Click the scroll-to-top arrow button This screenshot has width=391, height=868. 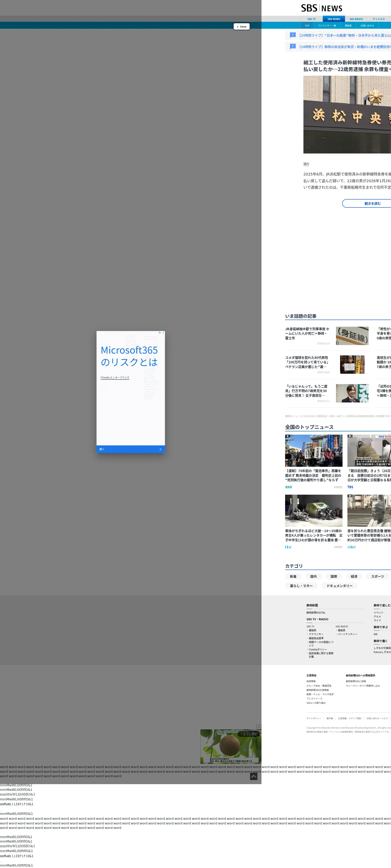[254, 776]
